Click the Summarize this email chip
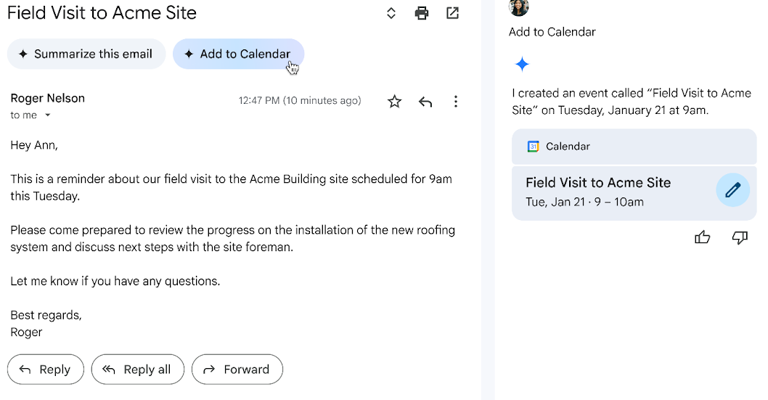 tap(86, 54)
